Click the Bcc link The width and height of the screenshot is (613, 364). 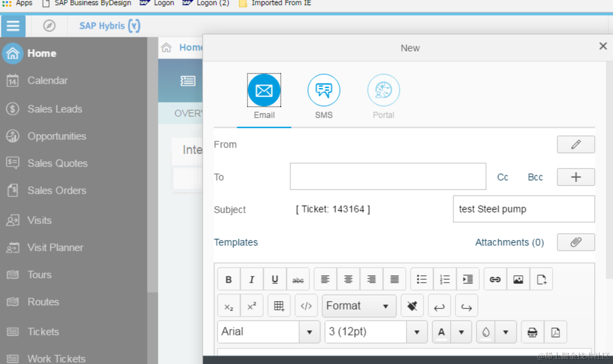point(535,177)
